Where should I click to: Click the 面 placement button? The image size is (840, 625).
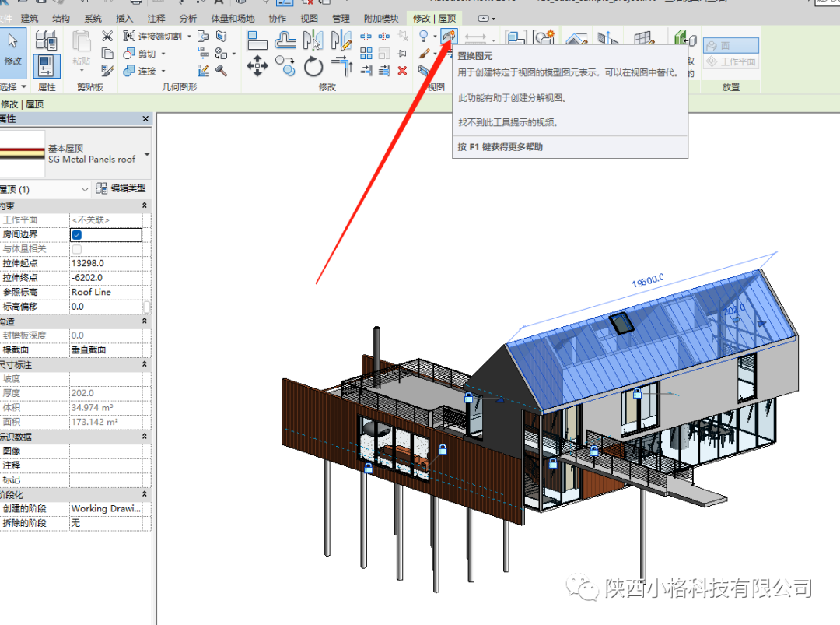[730, 46]
